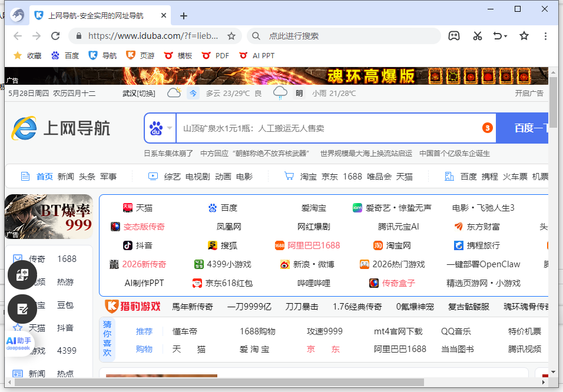This screenshot has height=392, width=563.
Task: Click the browser forward arrow
Action: [x=37, y=36]
